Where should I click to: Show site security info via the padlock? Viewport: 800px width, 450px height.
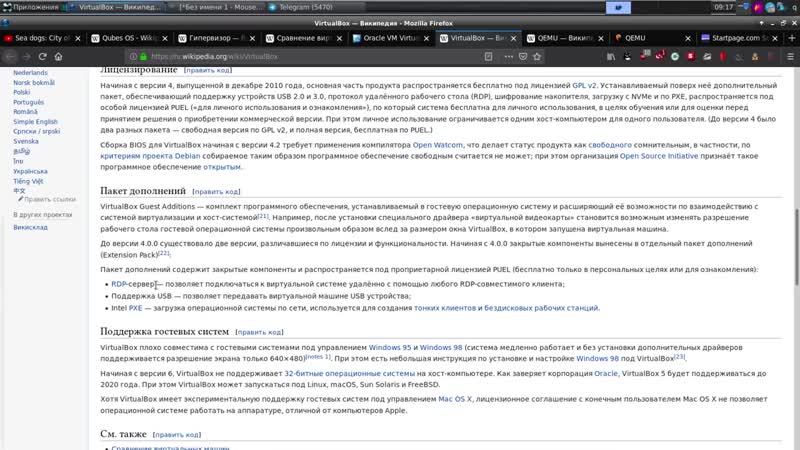(143, 57)
